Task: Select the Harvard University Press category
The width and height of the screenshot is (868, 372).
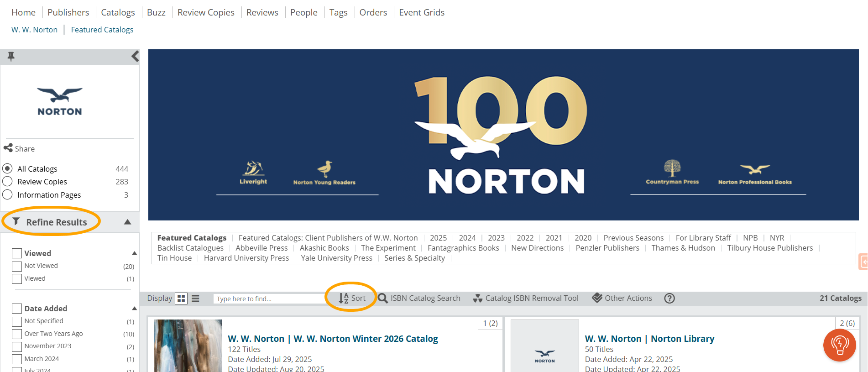Action: pyautogui.click(x=246, y=258)
